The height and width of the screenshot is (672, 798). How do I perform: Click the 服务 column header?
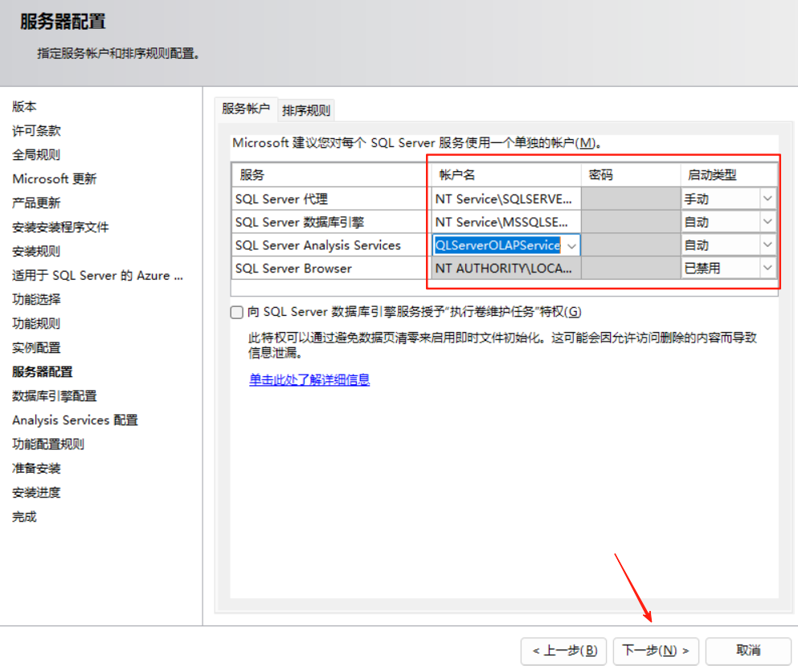[331, 175]
